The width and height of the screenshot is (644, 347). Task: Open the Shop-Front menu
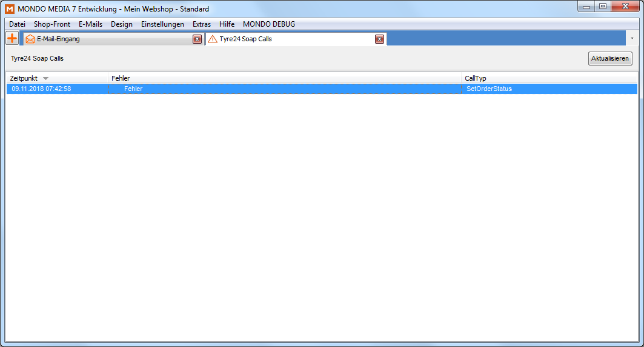52,24
